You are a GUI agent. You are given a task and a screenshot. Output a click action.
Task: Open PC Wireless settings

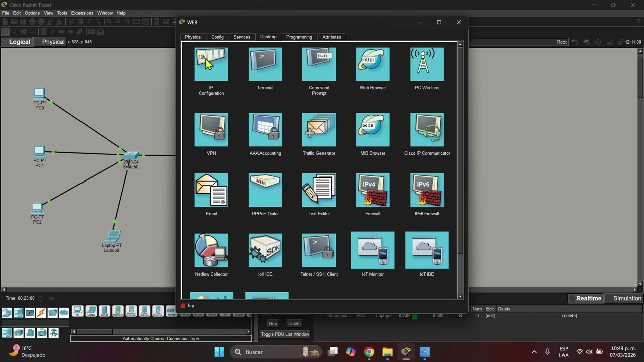pos(427,64)
